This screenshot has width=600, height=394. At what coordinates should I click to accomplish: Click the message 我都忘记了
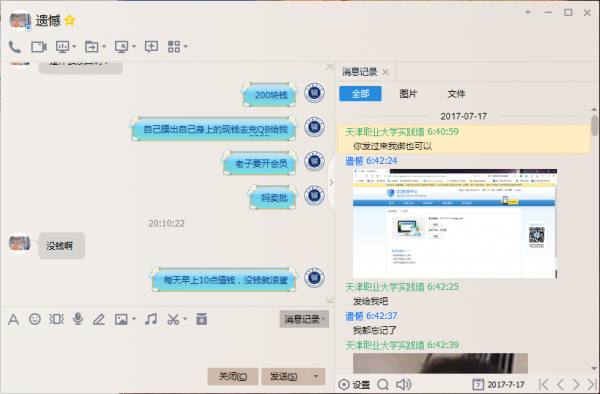click(x=375, y=330)
